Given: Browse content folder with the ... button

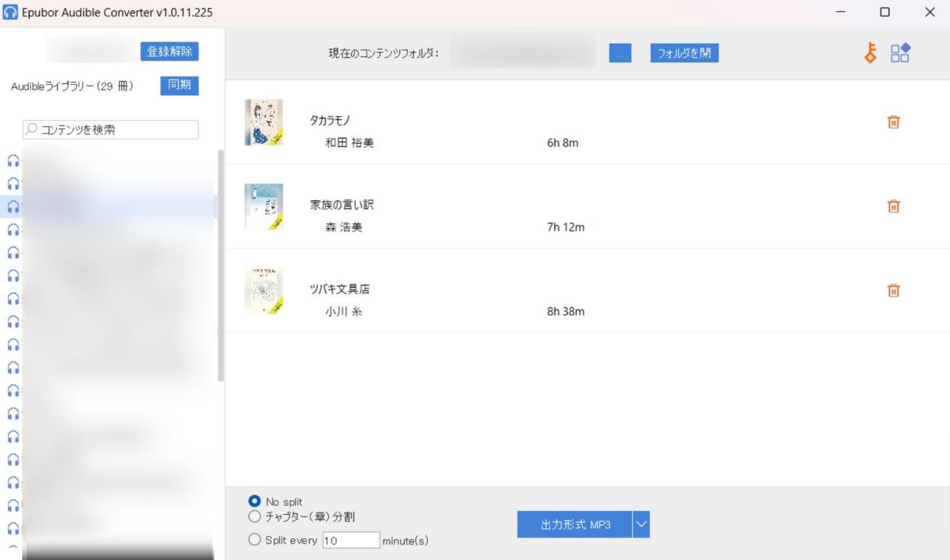Looking at the screenshot, I should (620, 53).
